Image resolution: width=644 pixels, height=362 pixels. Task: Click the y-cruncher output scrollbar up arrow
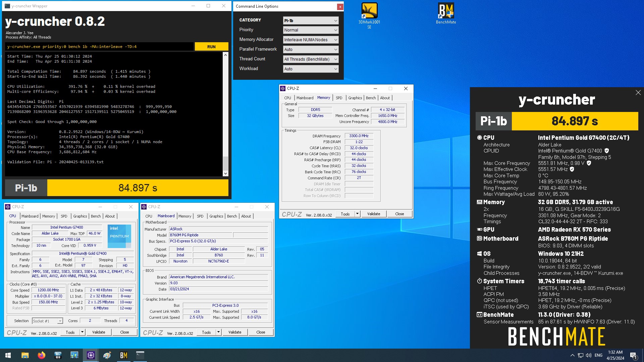pyautogui.click(x=225, y=55)
